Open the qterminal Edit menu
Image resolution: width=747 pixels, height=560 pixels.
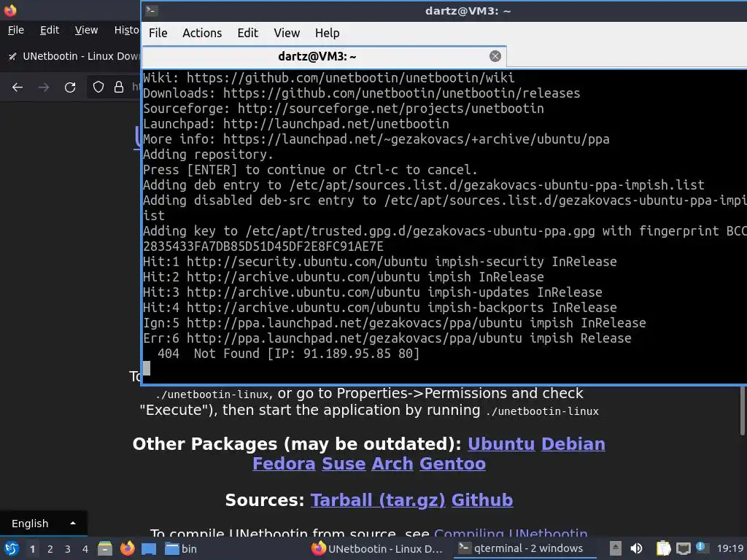[248, 33]
